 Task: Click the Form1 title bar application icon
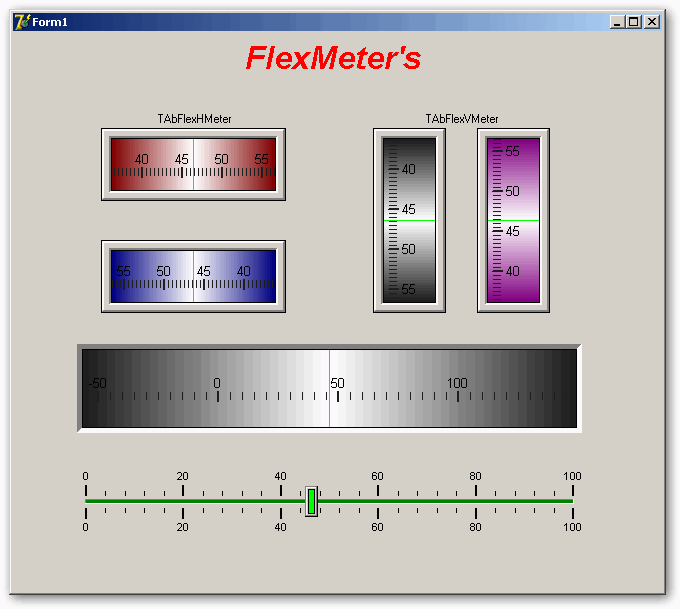(22, 22)
